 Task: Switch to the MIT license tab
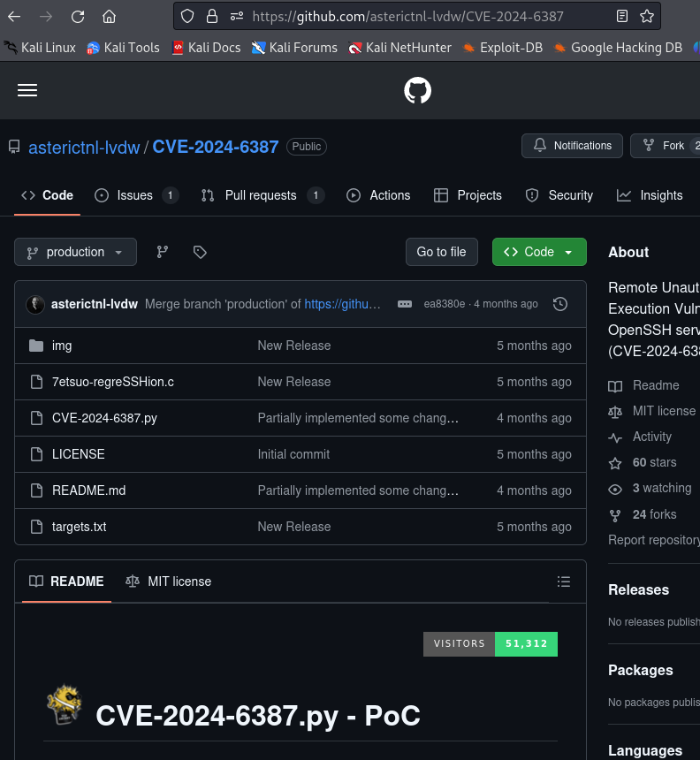[168, 581]
